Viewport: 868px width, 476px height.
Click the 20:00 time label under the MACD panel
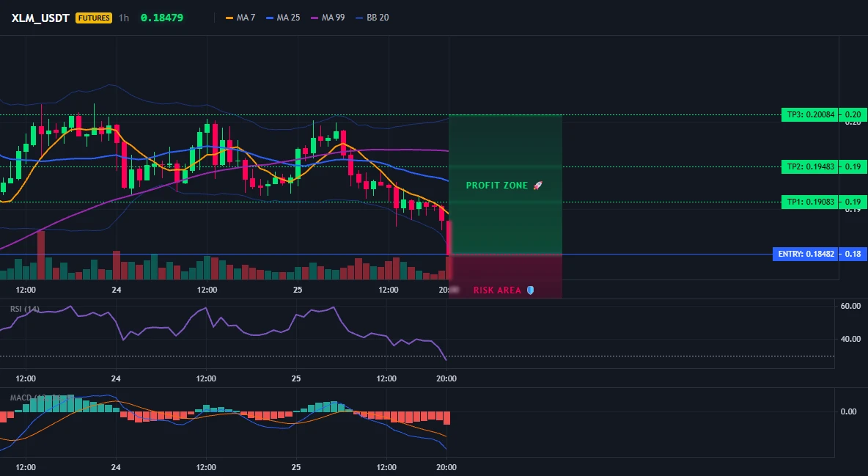[446, 467]
